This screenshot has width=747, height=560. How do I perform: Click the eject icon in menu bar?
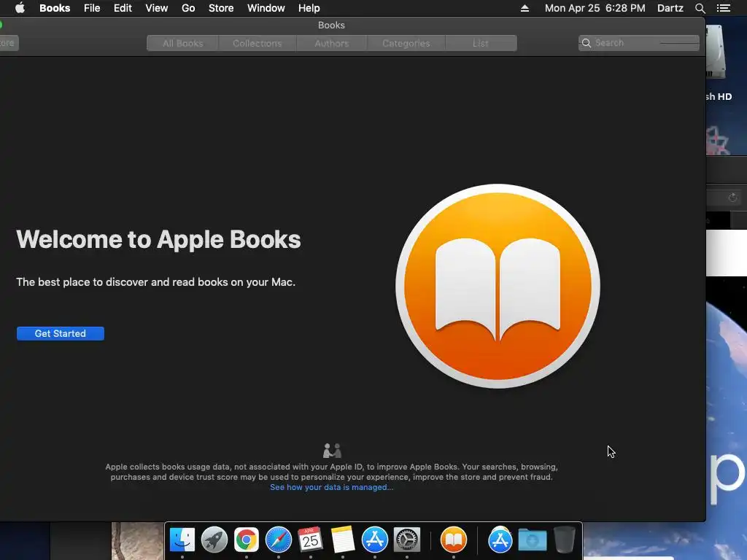pyautogui.click(x=525, y=8)
